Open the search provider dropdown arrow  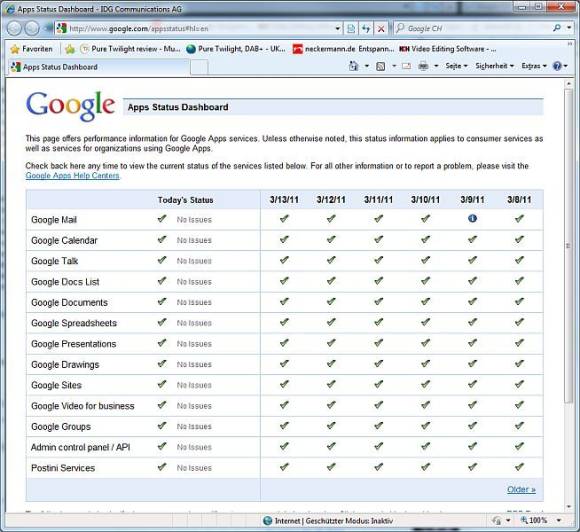click(569, 28)
